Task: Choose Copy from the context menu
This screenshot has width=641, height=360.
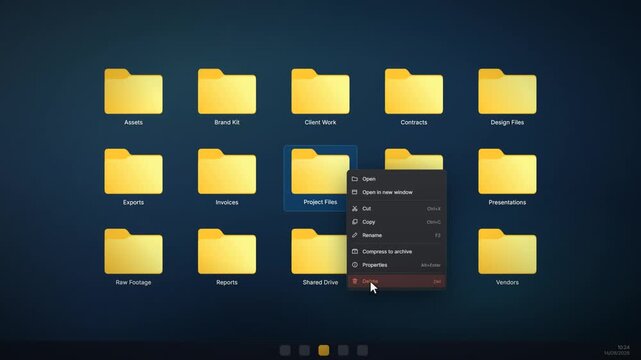Action: (397, 222)
